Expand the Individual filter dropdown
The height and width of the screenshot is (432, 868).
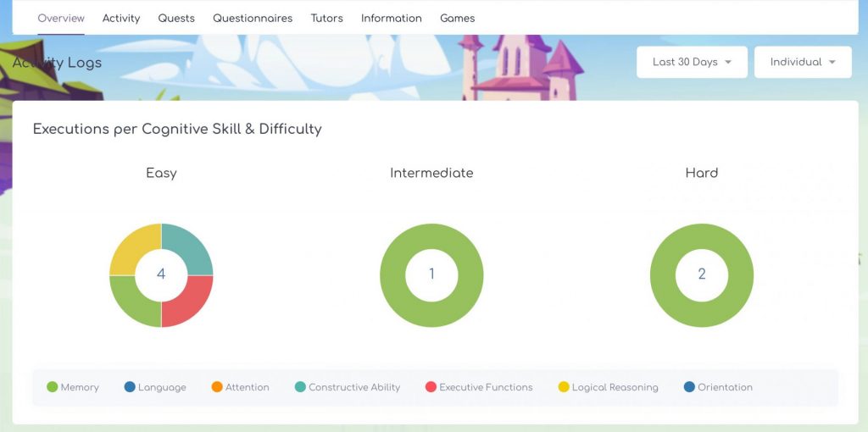pos(802,62)
